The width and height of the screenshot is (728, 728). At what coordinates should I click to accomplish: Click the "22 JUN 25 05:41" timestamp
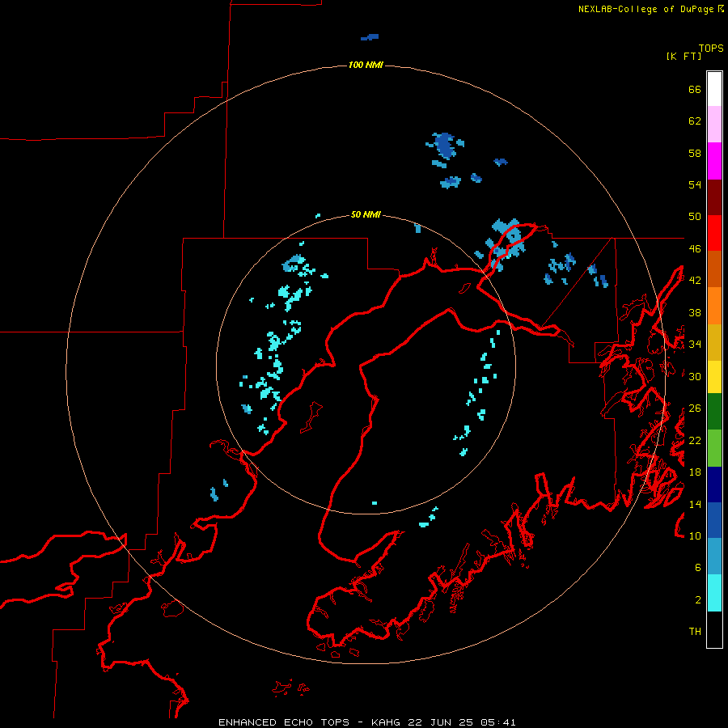pyautogui.click(x=462, y=722)
